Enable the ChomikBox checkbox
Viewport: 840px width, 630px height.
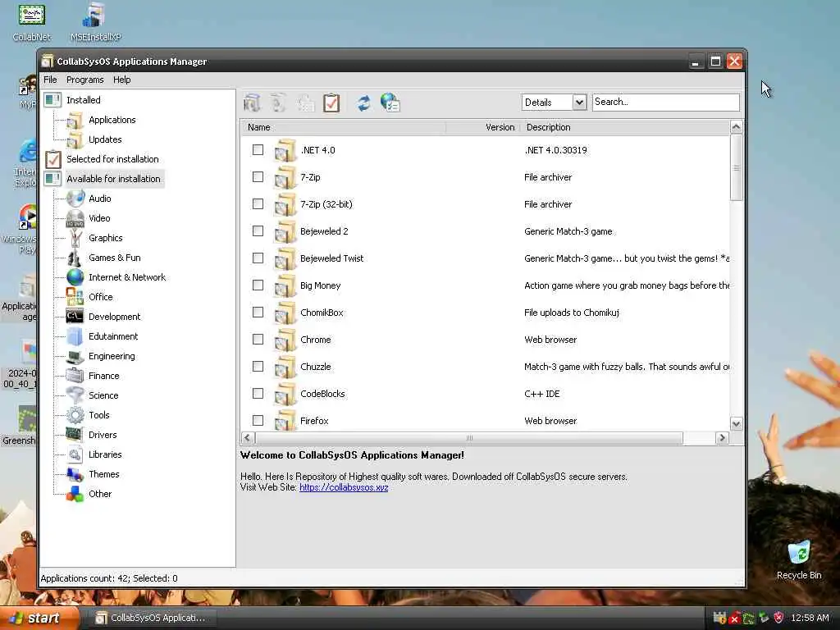tap(258, 313)
